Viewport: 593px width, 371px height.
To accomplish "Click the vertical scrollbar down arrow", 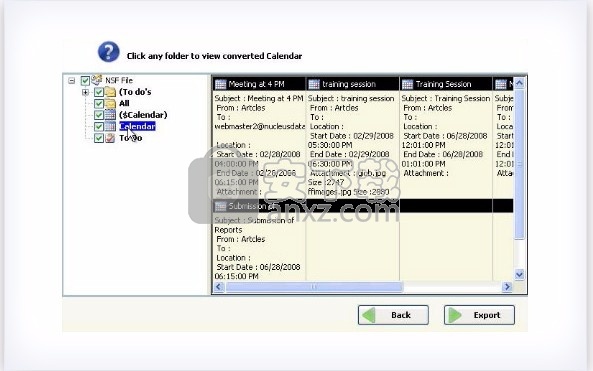I will point(519,275).
